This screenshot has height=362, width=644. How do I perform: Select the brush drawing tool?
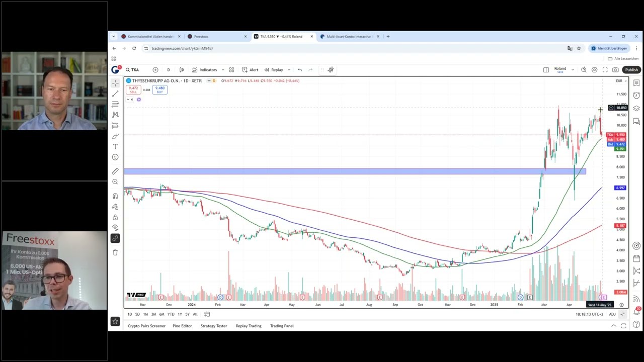115,136
